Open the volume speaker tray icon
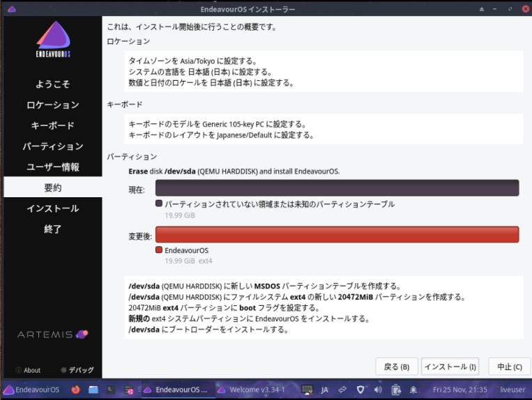 [378, 390]
